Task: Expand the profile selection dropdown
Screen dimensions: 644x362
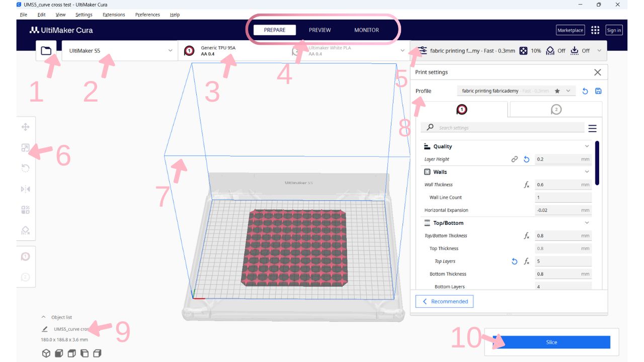Action: tap(568, 91)
